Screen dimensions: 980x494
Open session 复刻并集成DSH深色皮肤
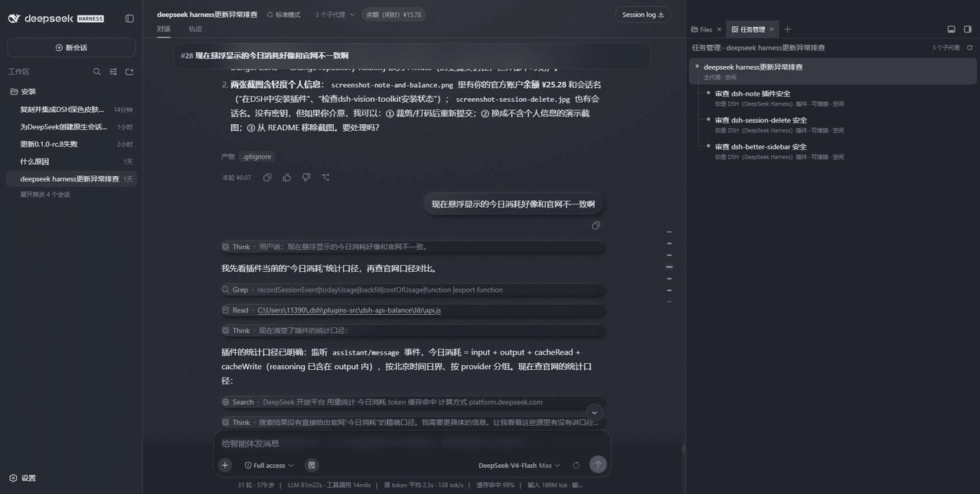(x=71, y=110)
